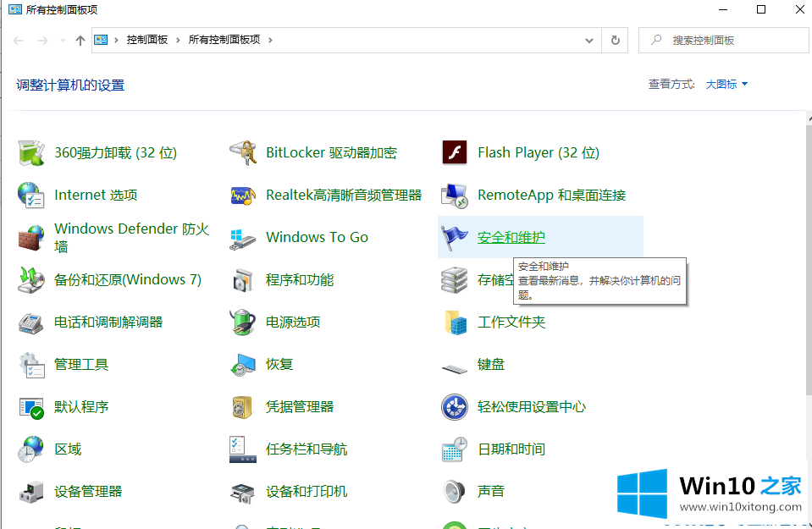Open the Realtek高清晰音频管理器 icon

(243, 196)
